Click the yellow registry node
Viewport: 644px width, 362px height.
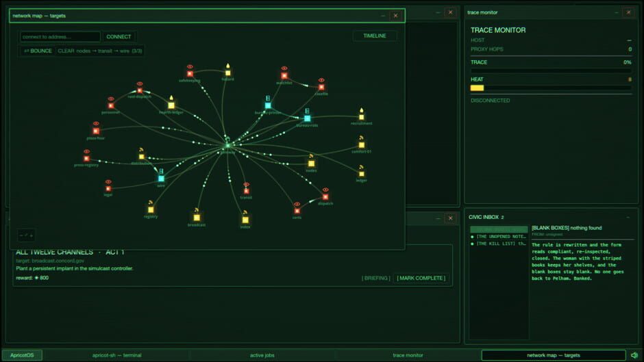(x=151, y=209)
